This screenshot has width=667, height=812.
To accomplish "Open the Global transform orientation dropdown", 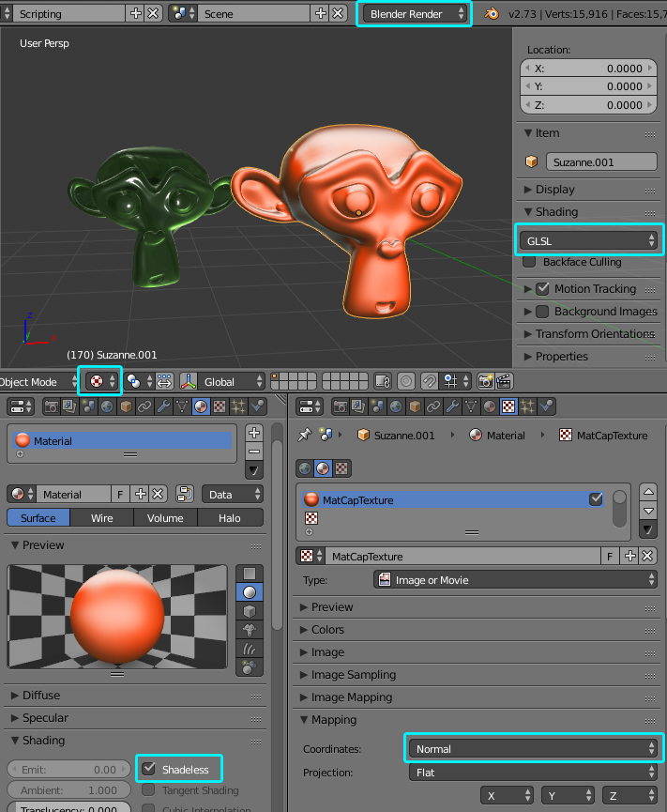I will coord(232,382).
